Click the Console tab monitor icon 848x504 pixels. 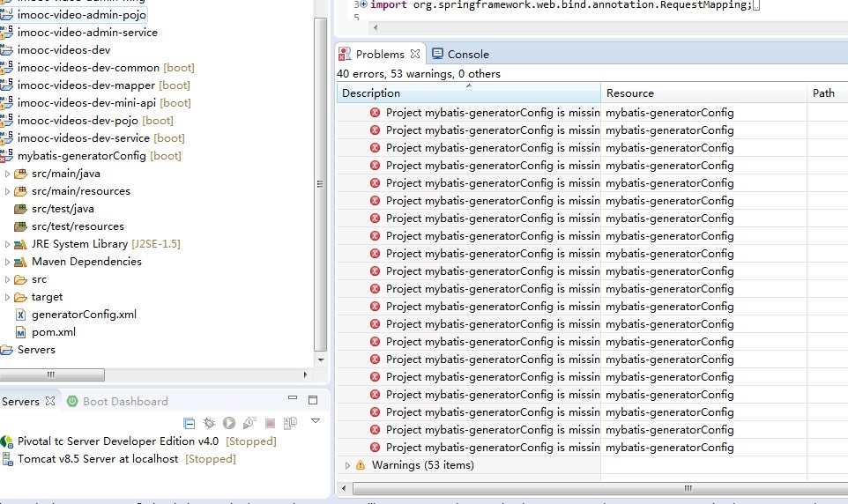point(437,54)
